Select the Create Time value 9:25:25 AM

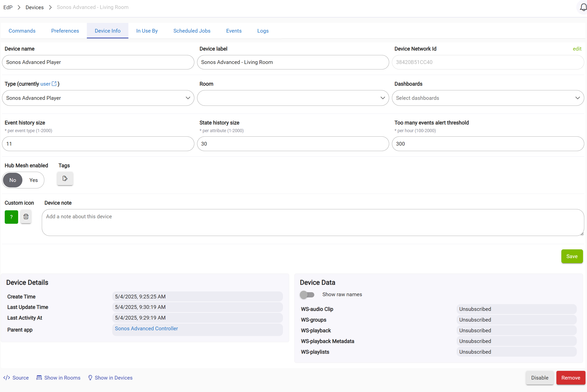197,296
